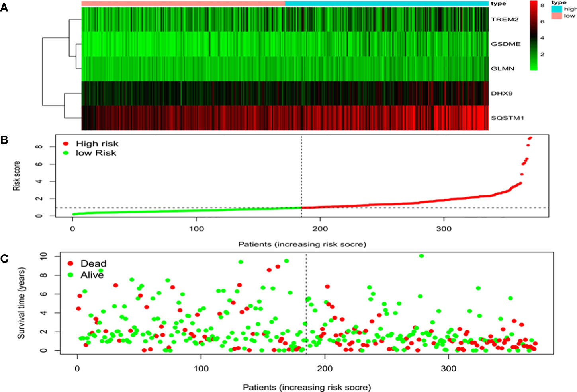Click the SQSTM1 heatmap row
This screenshot has width=577, height=392.
click(285, 118)
